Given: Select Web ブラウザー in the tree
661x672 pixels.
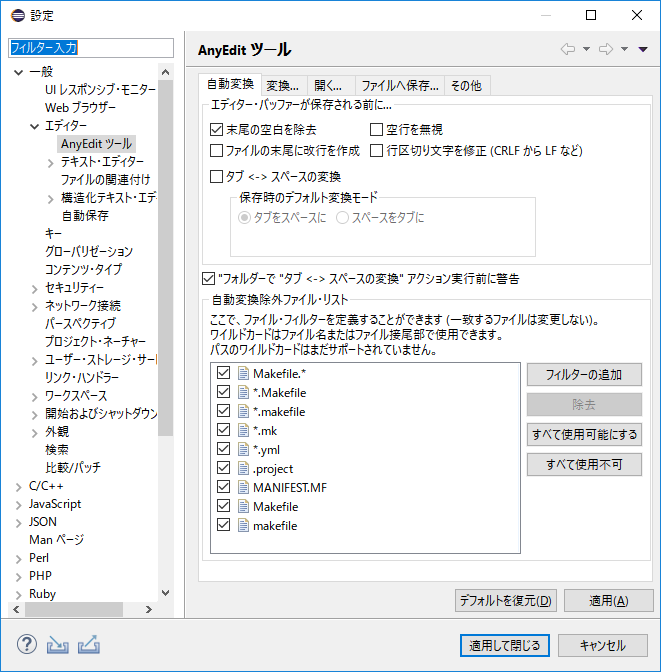Looking at the screenshot, I should (x=80, y=107).
